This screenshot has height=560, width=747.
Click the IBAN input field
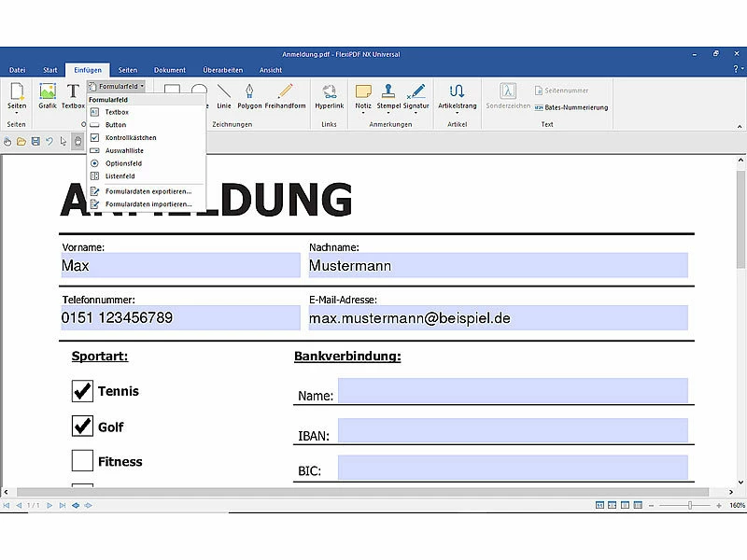coord(513,430)
